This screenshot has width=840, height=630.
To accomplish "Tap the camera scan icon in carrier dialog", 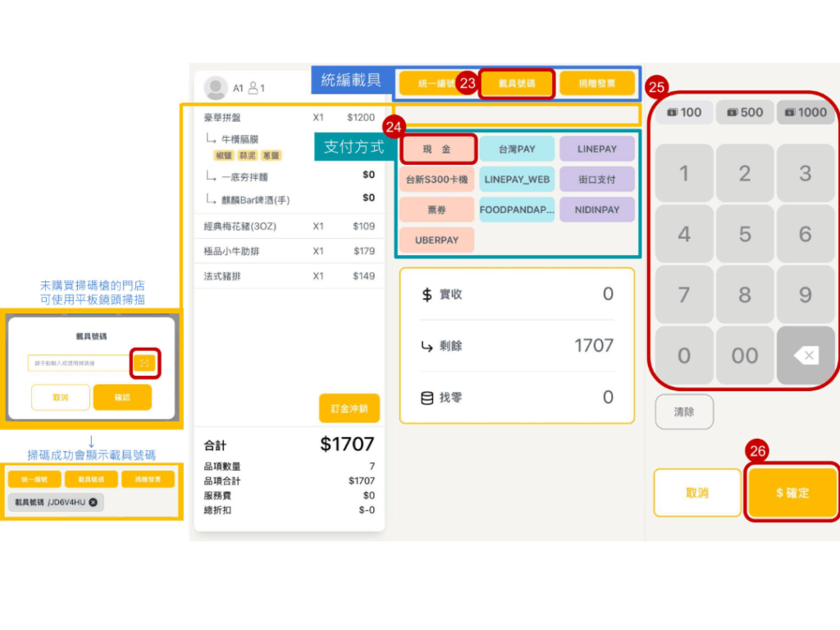I will 144,363.
